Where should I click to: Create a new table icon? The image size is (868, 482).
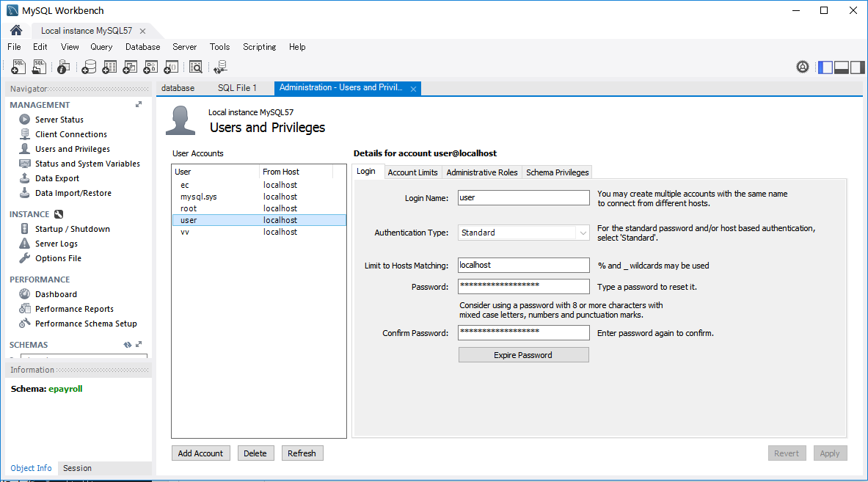click(109, 67)
